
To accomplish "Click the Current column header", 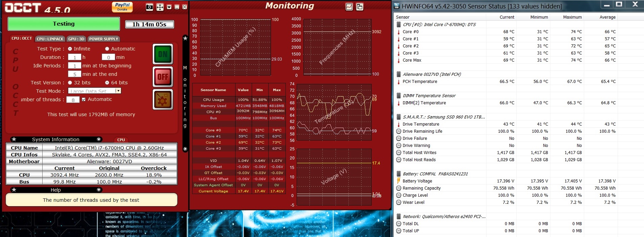I will [x=501, y=17].
